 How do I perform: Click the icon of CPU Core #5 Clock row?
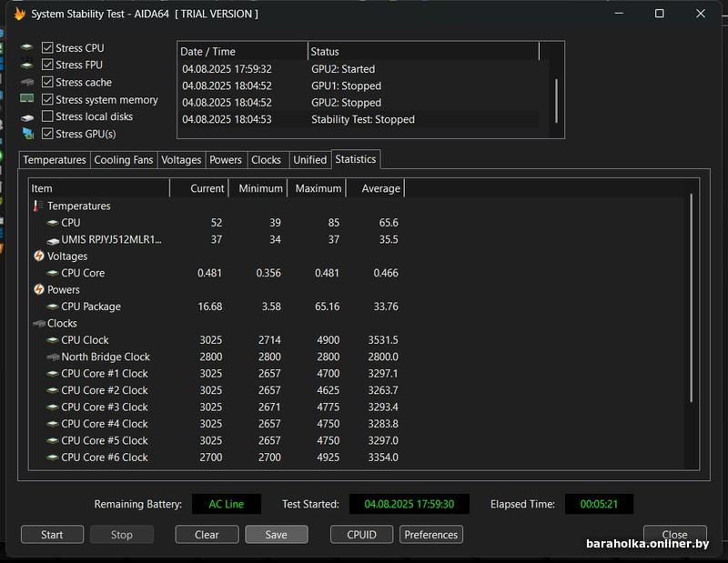(53, 440)
